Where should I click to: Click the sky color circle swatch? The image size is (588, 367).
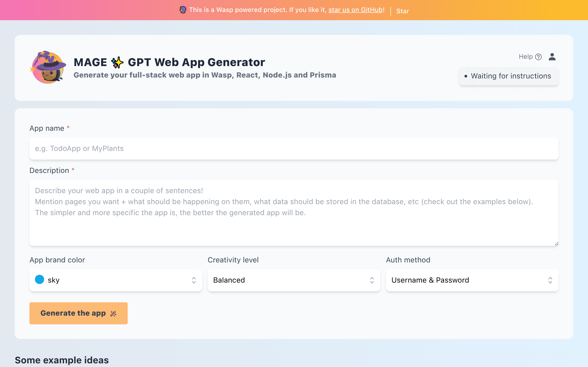(x=39, y=280)
